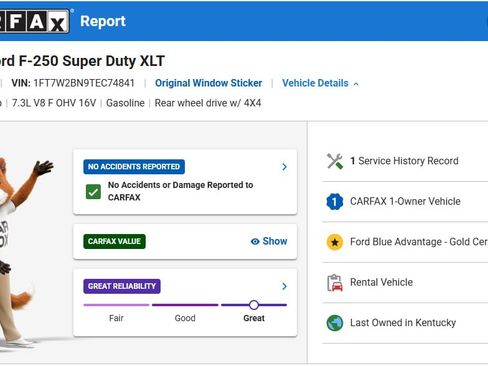Open 1 Service History Record
Image resolution: width=488 pixels, height=366 pixels.
tap(405, 161)
